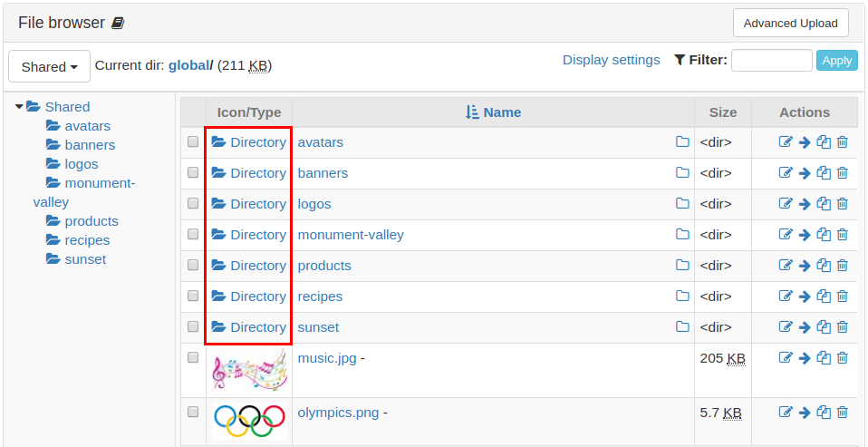Click the trash icon for music.jpg
Viewport: 868px width, 447px height.
pos(842,358)
